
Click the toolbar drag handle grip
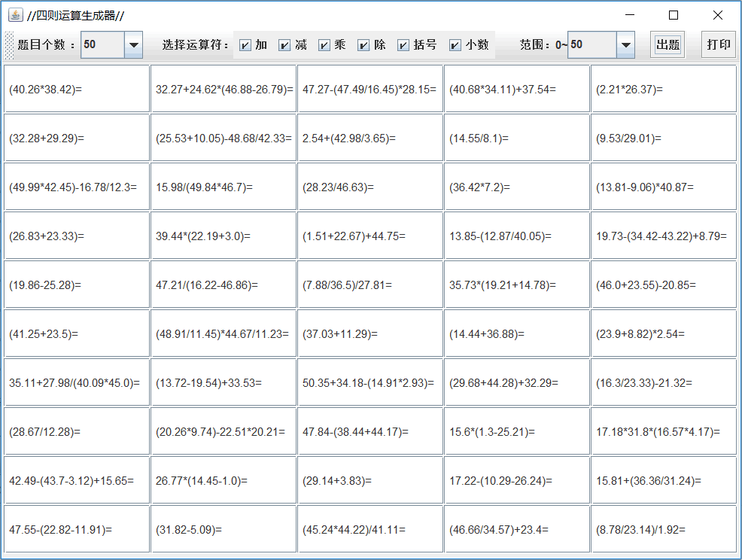click(9, 45)
